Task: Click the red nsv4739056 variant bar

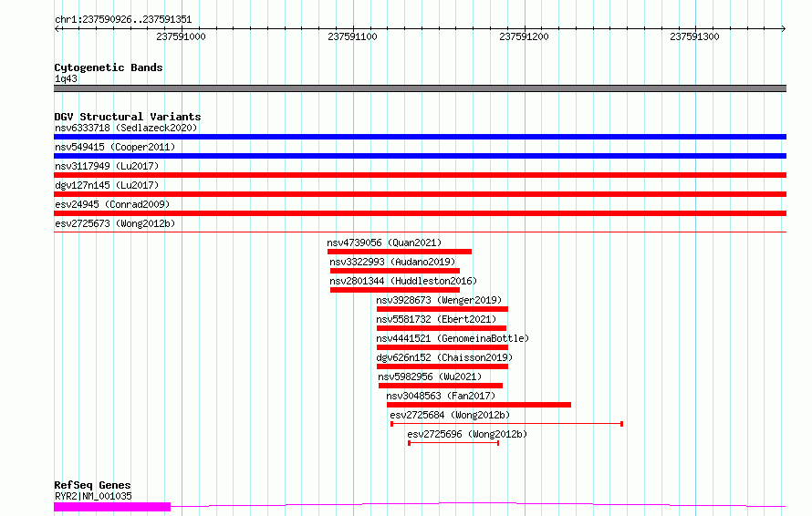Action: [x=400, y=252]
